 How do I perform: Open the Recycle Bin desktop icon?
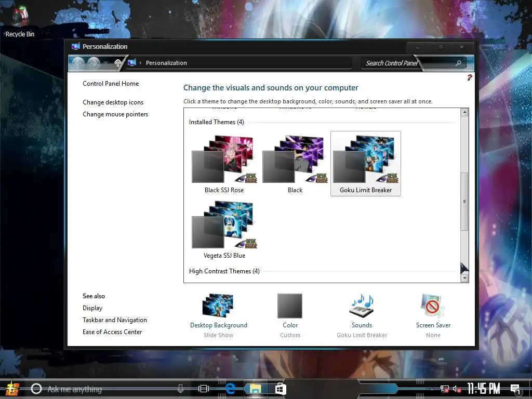(20, 21)
